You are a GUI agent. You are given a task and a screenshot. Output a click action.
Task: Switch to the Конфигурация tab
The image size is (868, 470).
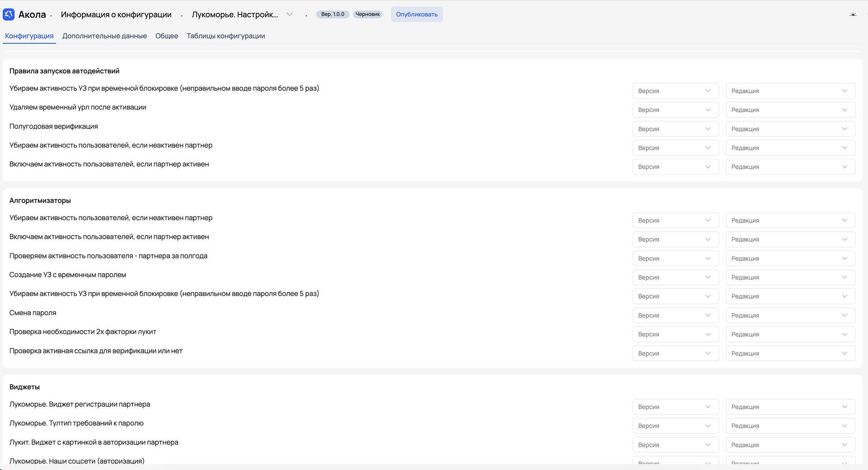click(29, 36)
